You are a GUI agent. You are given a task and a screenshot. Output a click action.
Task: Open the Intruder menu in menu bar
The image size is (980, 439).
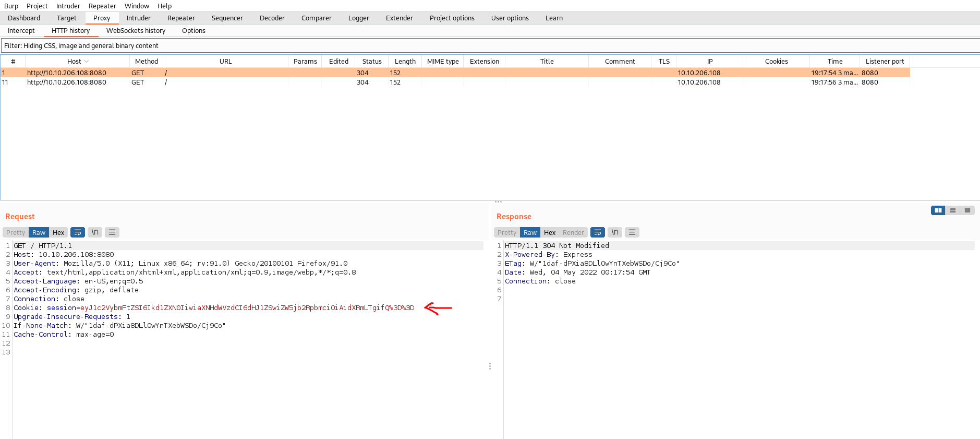point(68,6)
